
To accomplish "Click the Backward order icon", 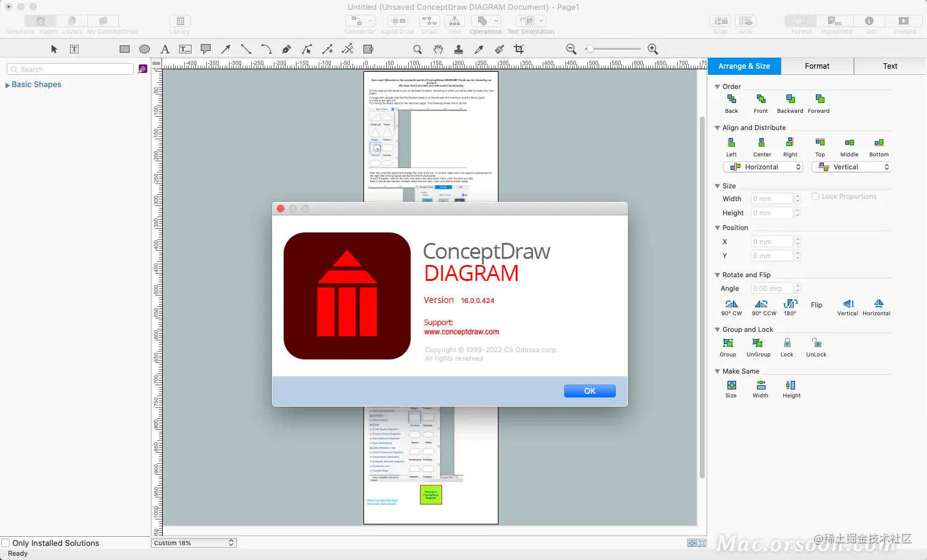I will pyautogui.click(x=791, y=99).
